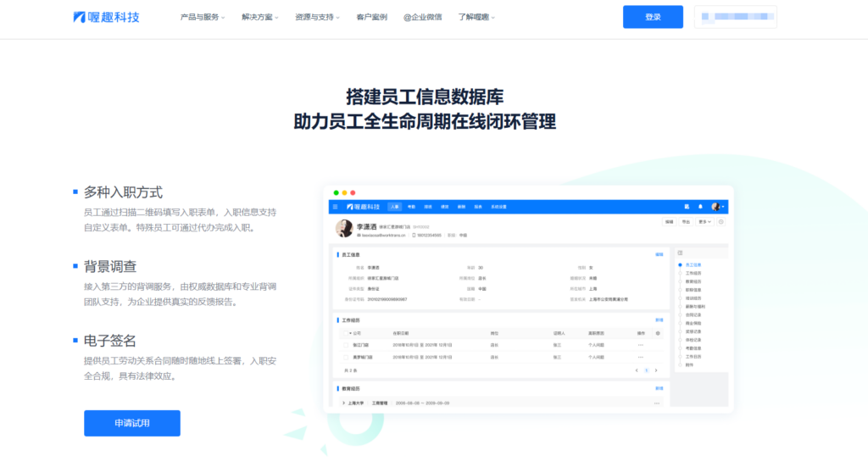
Task: Click the 新增 link in 工作经历 section
Action: (659, 320)
